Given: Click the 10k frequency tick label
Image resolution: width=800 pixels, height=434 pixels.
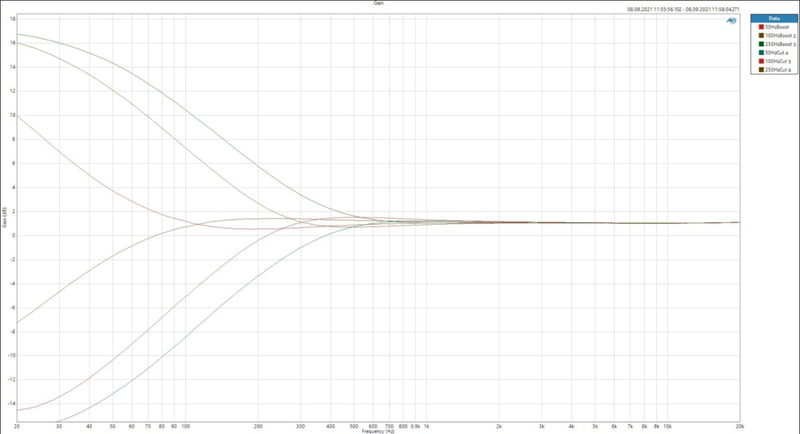Looking at the screenshot, I should click(667, 426).
